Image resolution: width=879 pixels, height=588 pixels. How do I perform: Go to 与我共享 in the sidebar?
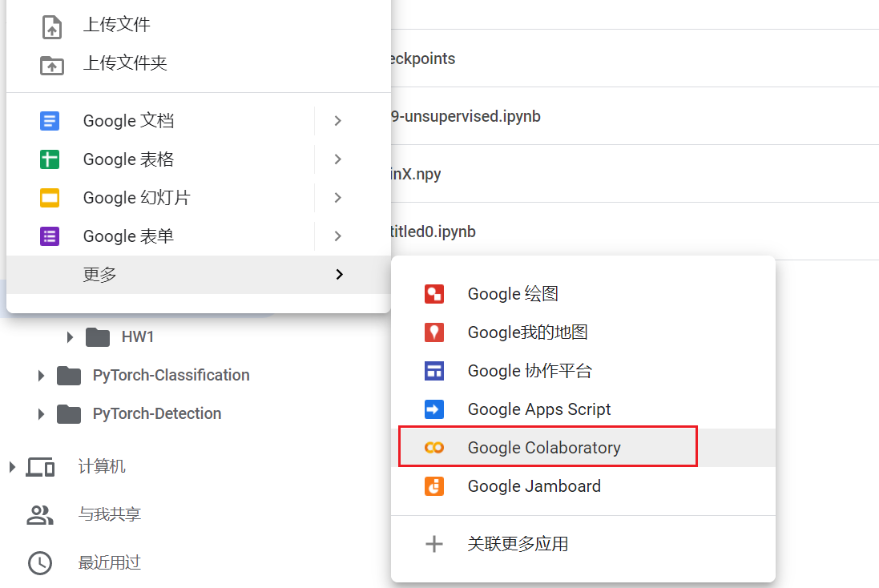point(109,514)
